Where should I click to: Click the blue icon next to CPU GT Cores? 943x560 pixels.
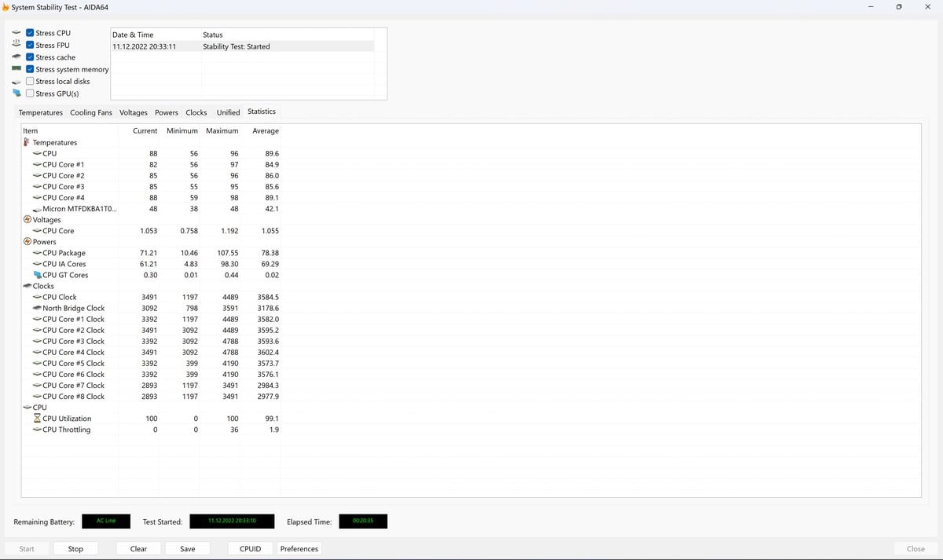(37, 275)
